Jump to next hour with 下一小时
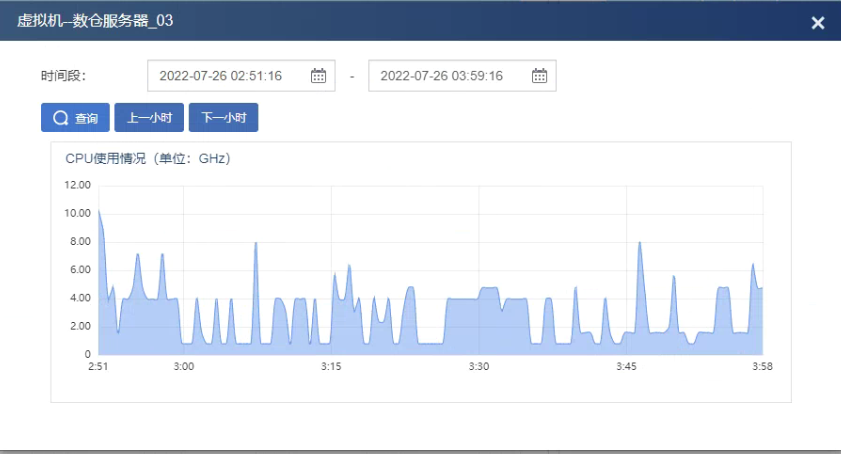The width and height of the screenshot is (841, 454). (x=223, y=118)
